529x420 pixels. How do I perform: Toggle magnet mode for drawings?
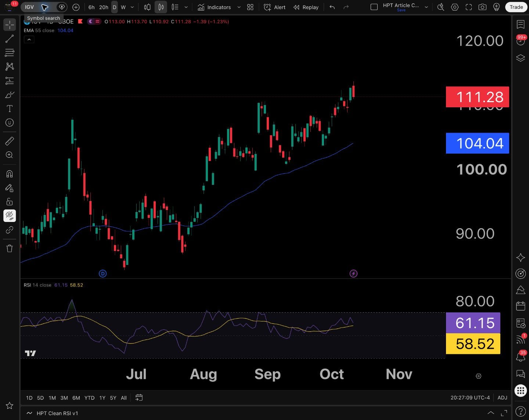coord(10,174)
